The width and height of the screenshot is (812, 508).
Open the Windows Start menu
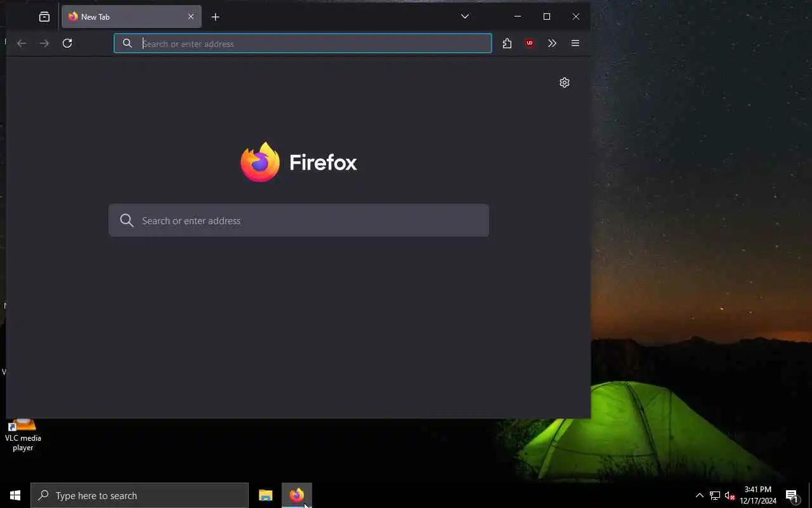15,495
